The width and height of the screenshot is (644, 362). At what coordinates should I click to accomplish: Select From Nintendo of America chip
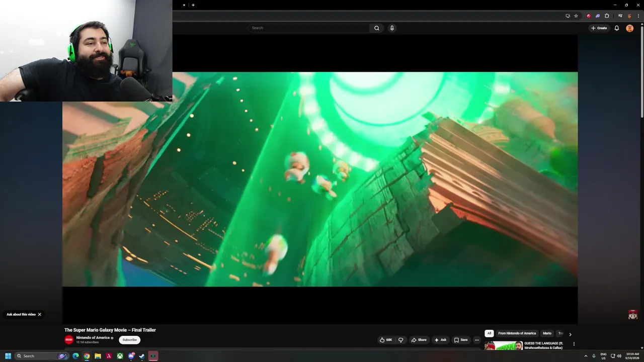[x=517, y=333]
